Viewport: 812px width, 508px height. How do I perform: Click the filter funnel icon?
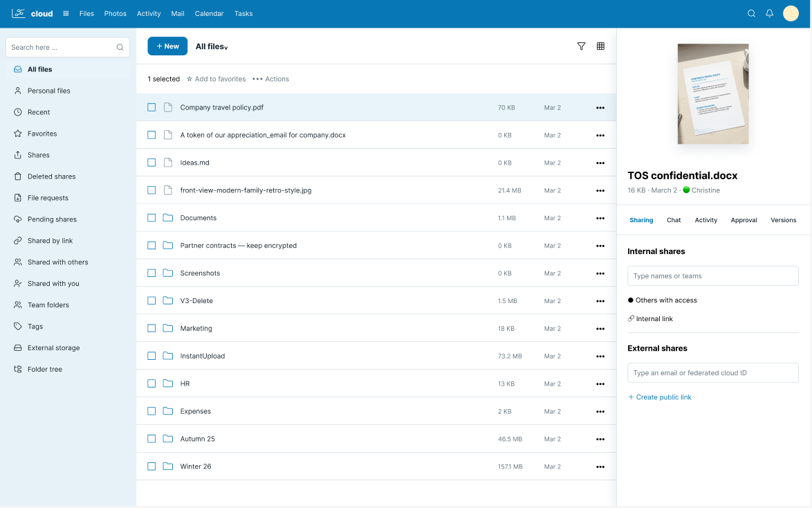(582, 46)
